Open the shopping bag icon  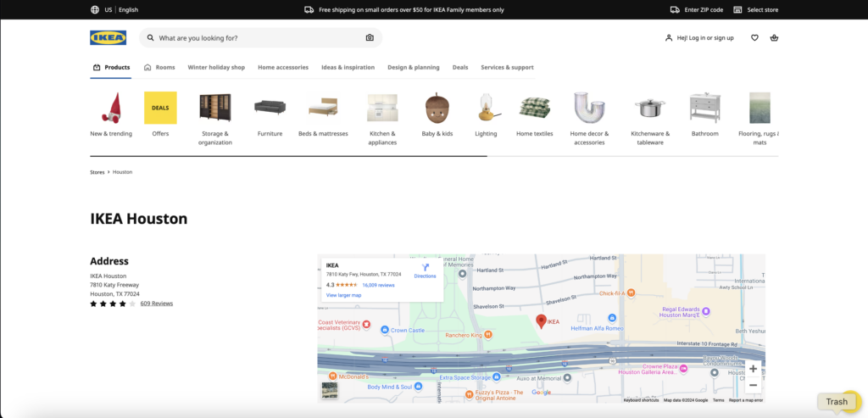coord(774,37)
